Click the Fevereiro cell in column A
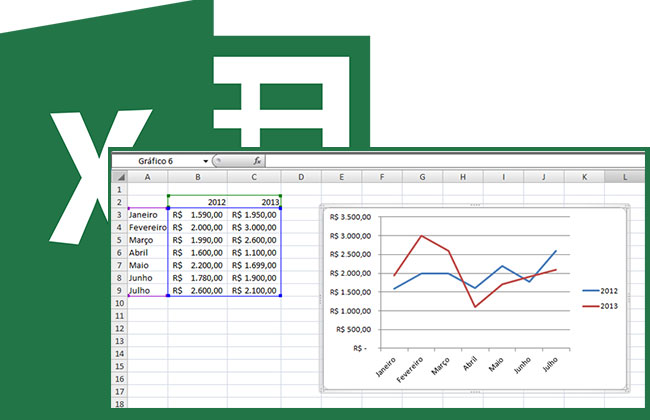 click(x=148, y=227)
